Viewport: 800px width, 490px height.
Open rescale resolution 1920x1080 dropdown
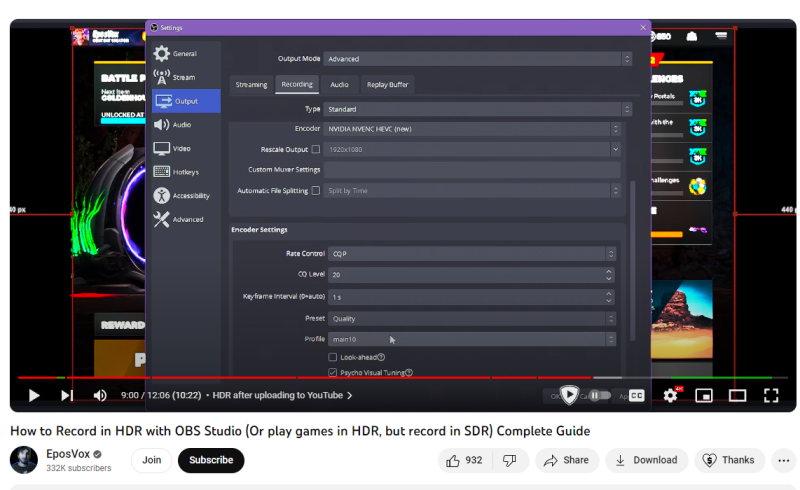point(472,150)
